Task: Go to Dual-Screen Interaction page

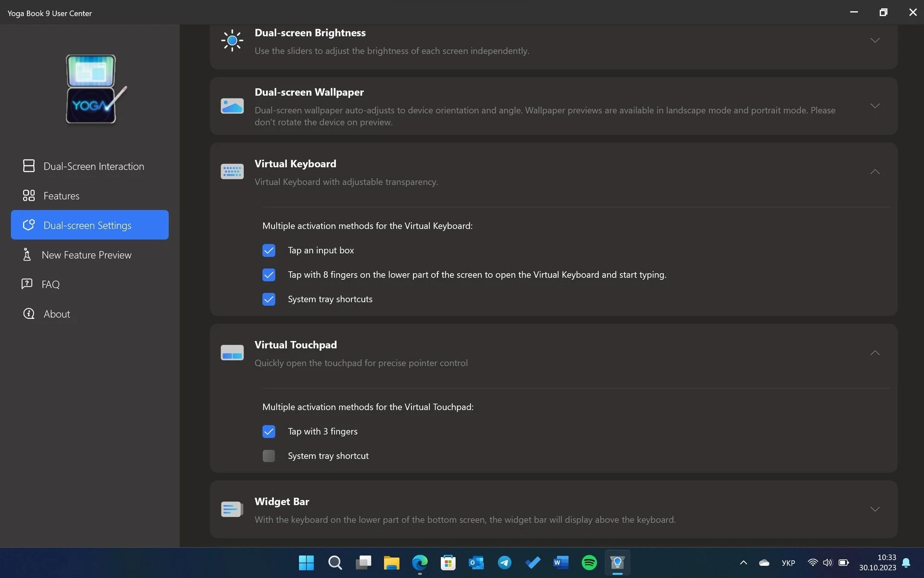Action: tap(90, 166)
